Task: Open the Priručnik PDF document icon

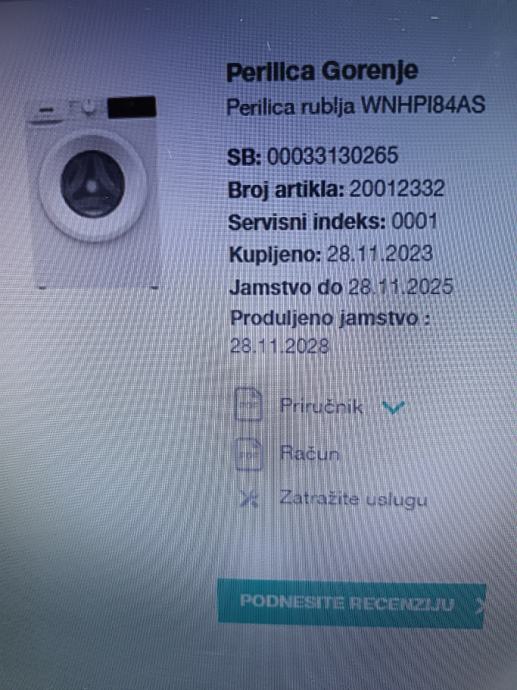Action: [x=248, y=404]
